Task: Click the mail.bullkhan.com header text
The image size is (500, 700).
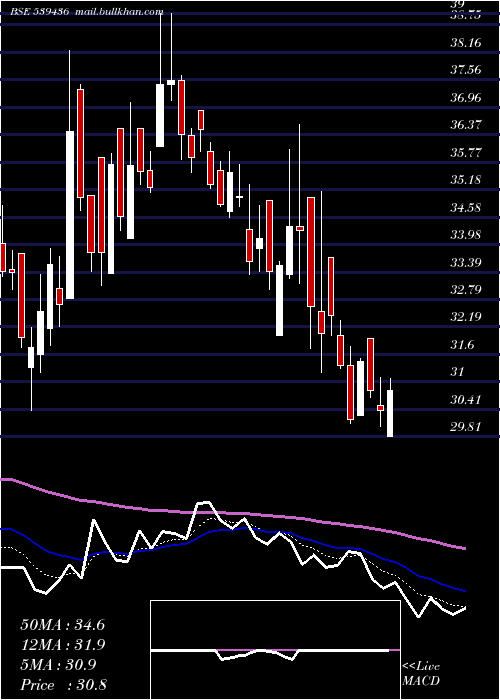Action: [x=118, y=12]
